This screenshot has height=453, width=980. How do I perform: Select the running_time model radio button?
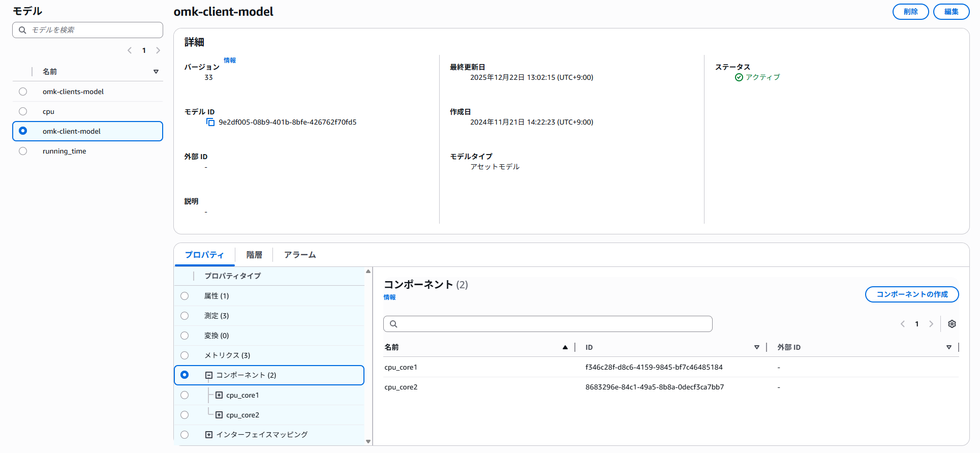tap(23, 151)
